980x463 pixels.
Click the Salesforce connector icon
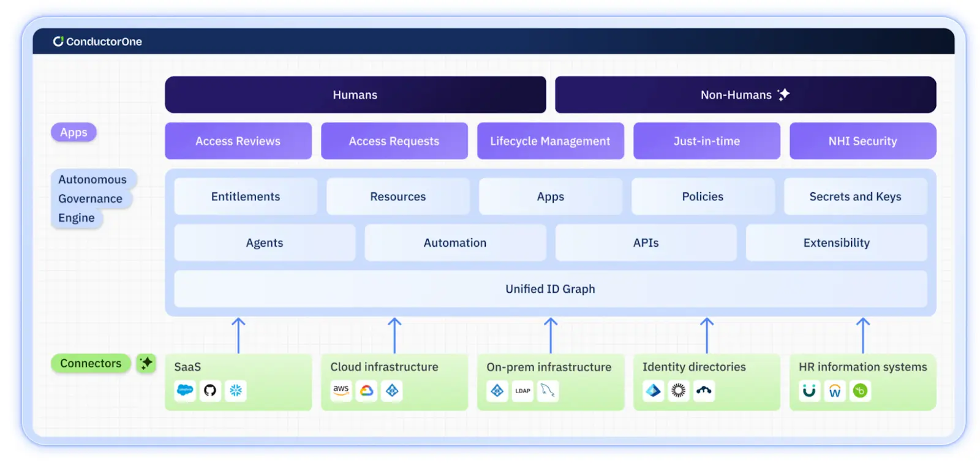185,390
